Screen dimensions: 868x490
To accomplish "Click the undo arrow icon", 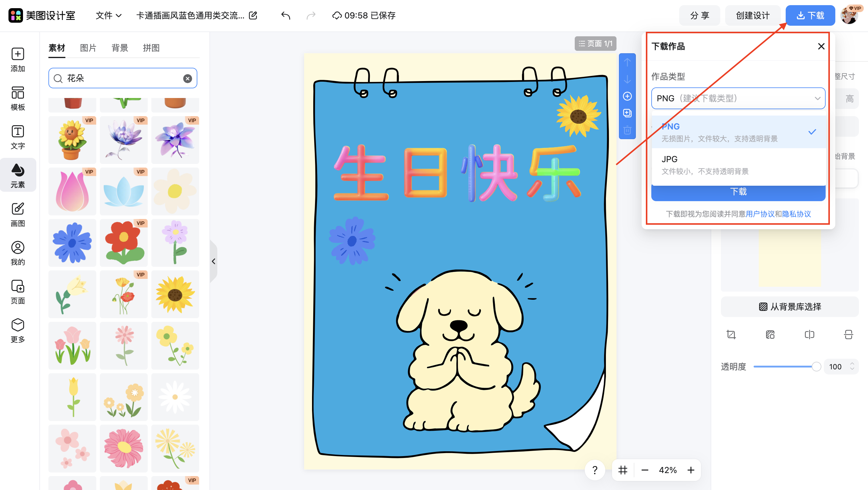I will (285, 15).
